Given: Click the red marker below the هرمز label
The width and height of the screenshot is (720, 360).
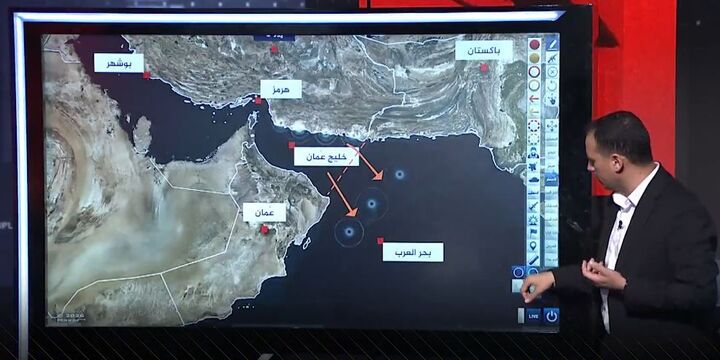Looking at the screenshot, I should (x=258, y=101).
